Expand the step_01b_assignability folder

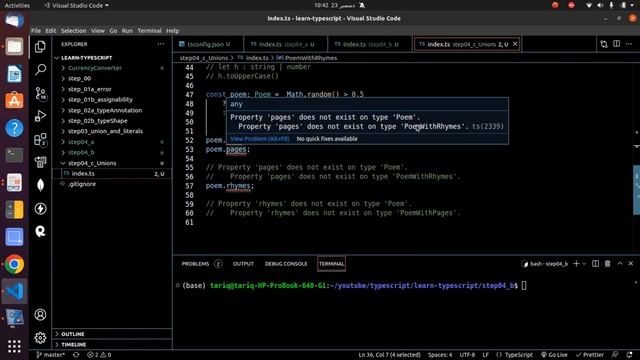[100, 100]
